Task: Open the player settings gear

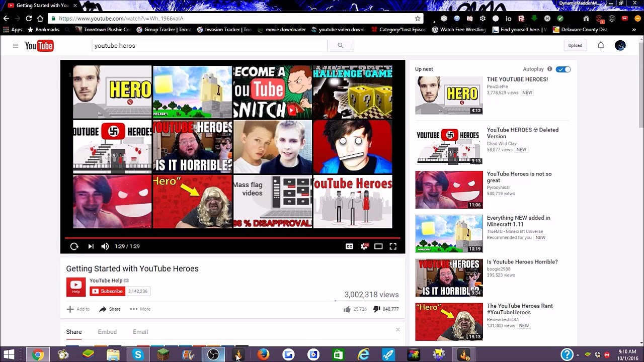Action: tap(364, 246)
